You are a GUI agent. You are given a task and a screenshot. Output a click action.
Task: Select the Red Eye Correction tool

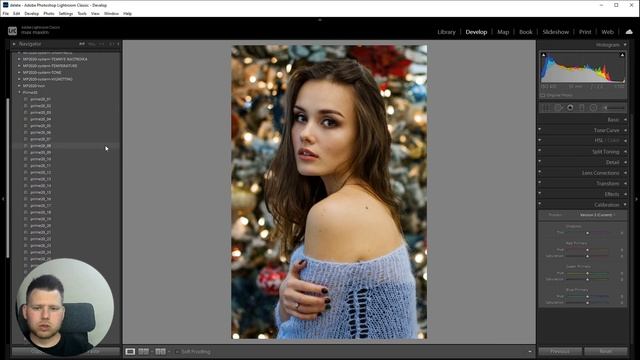pyautogui.click(x=570, y=108)
